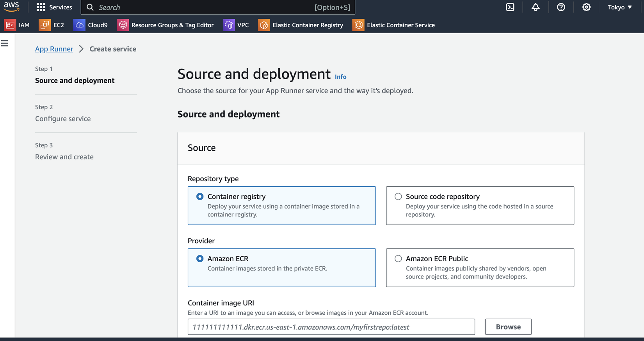The height and width of the screenshot is (341, 644).
Task: Expand the left navigation hamburger menu
Action: click(5, 43)
